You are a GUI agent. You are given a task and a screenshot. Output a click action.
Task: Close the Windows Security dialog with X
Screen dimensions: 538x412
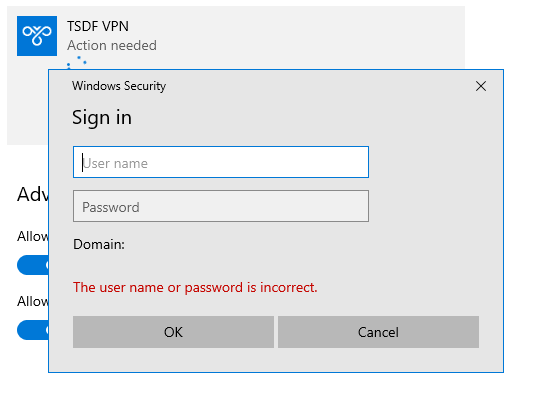481,86
